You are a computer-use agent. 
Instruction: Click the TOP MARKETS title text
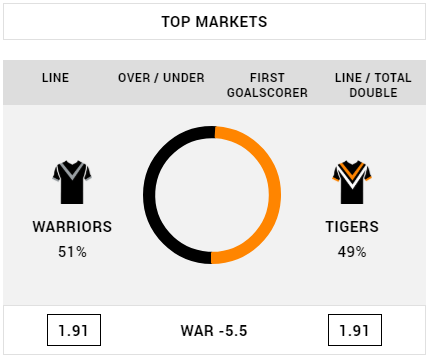pyautogui.click(x=214, y=22)
